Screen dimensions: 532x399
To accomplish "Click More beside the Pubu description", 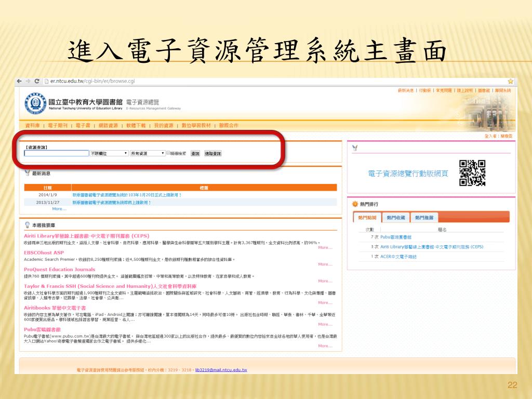I will pos(325,346).
